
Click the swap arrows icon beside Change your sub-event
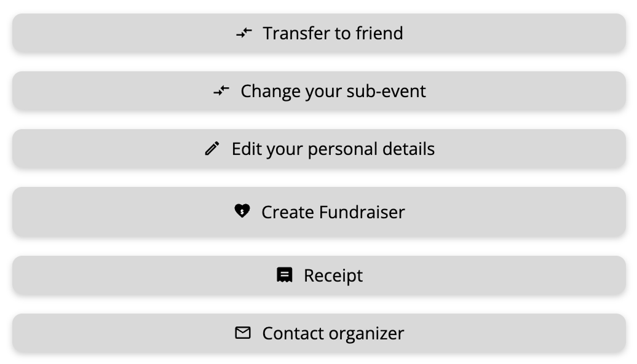tap(221, 91)
